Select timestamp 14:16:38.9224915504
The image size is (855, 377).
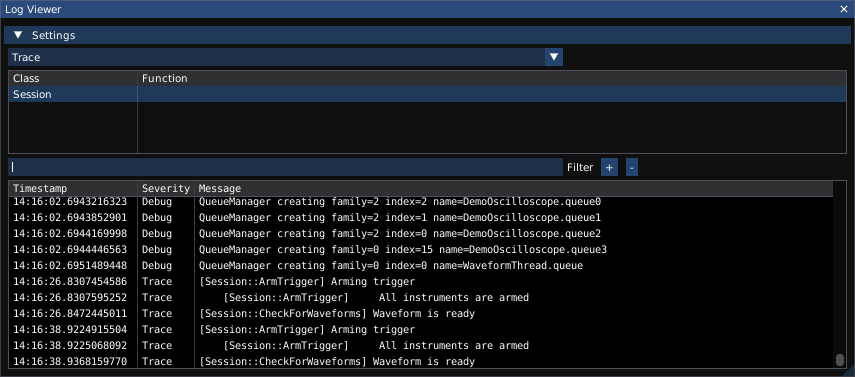coord(70,330)
